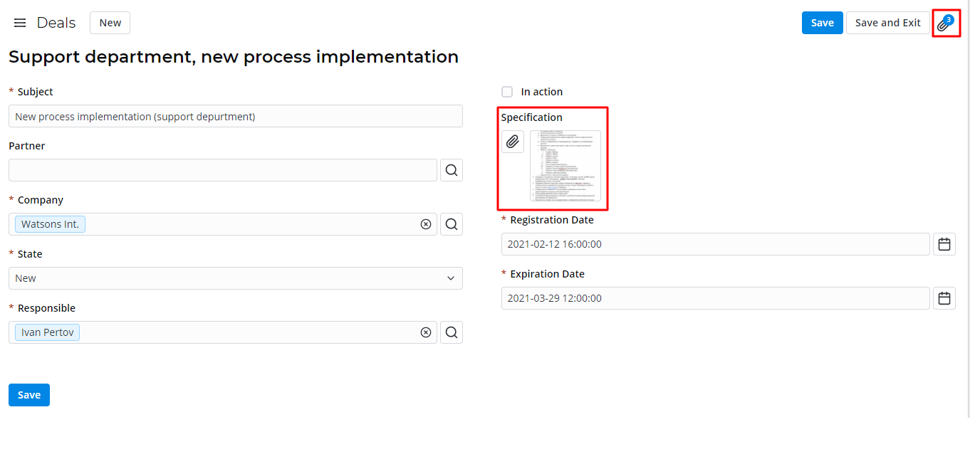
Task: Open Expiration Date calendar picker
Action: (944, 298)
